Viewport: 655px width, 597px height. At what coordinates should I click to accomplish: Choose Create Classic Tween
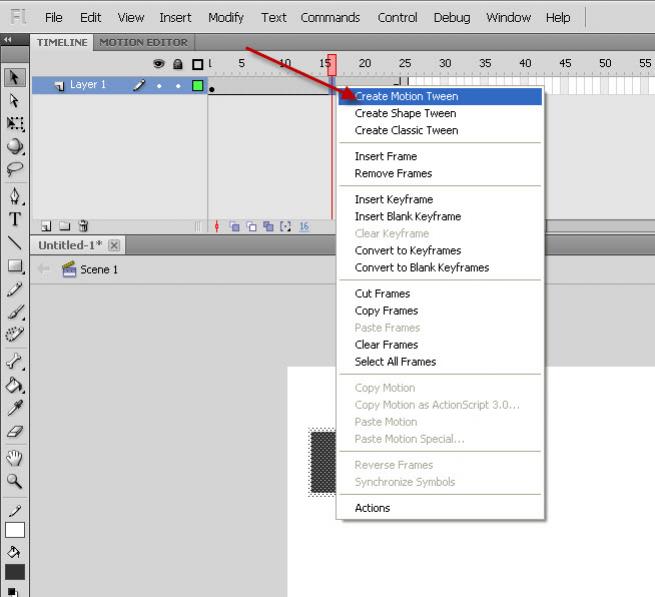(x=440, y=130)
